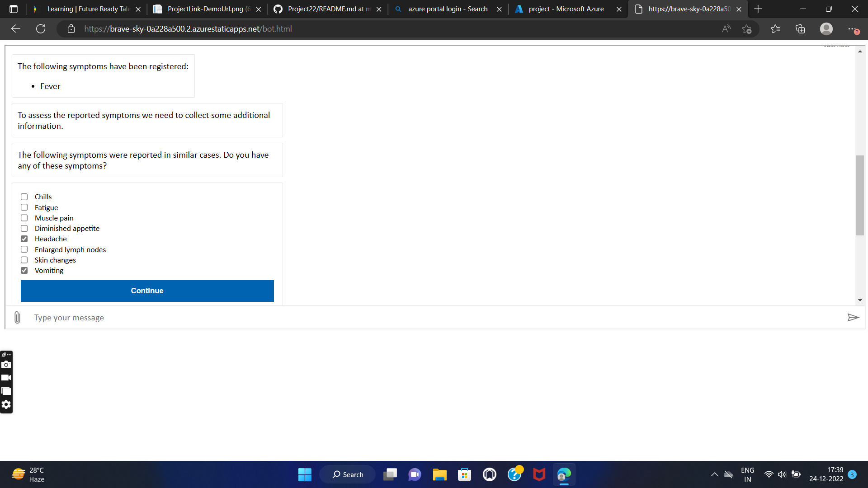This screenshot has width=868, height=488.
Task: Expand hidden system tray icons chevron
Action: click(714, 474)
